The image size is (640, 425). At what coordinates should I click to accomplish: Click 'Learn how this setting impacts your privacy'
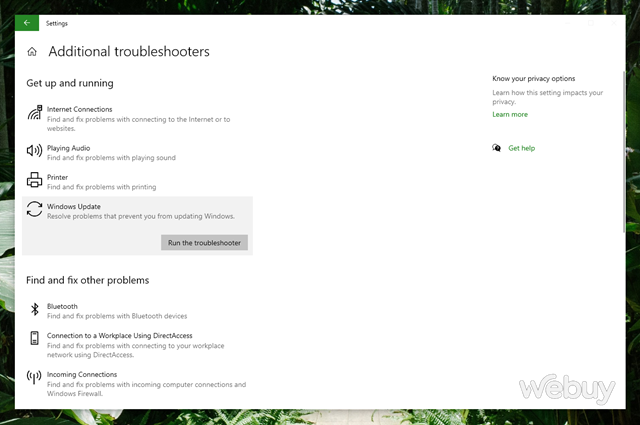(x=547, y=97)
